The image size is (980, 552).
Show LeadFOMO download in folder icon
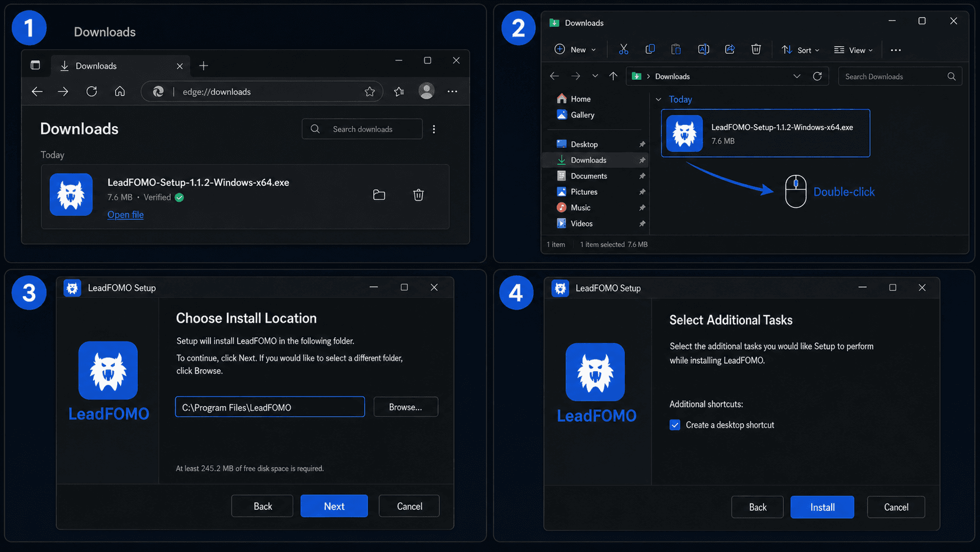pyautogui.click(x=379, y=195)
